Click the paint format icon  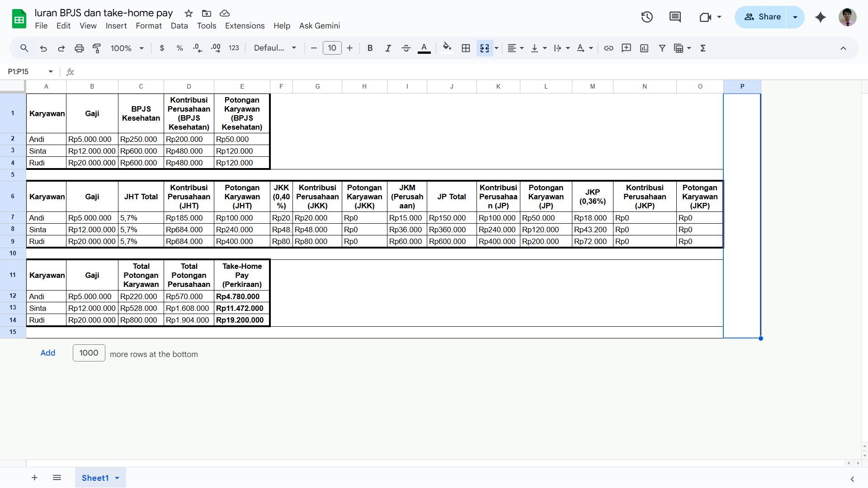pos(97,48)
